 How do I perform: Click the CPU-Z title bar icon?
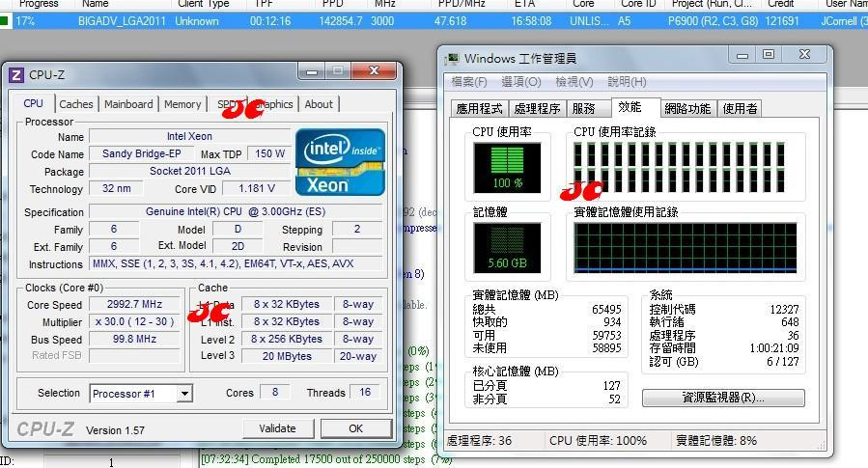pos(16,74)
